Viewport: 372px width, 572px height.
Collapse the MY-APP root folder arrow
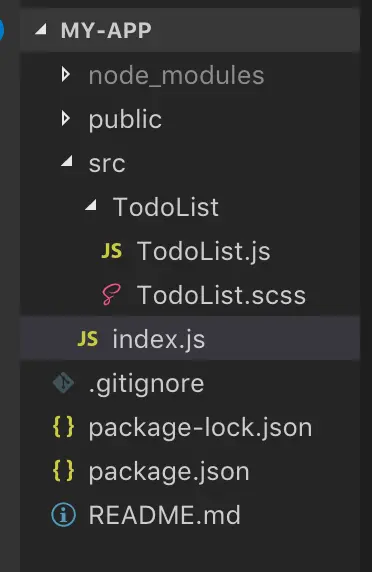click(x=41, y=29)
